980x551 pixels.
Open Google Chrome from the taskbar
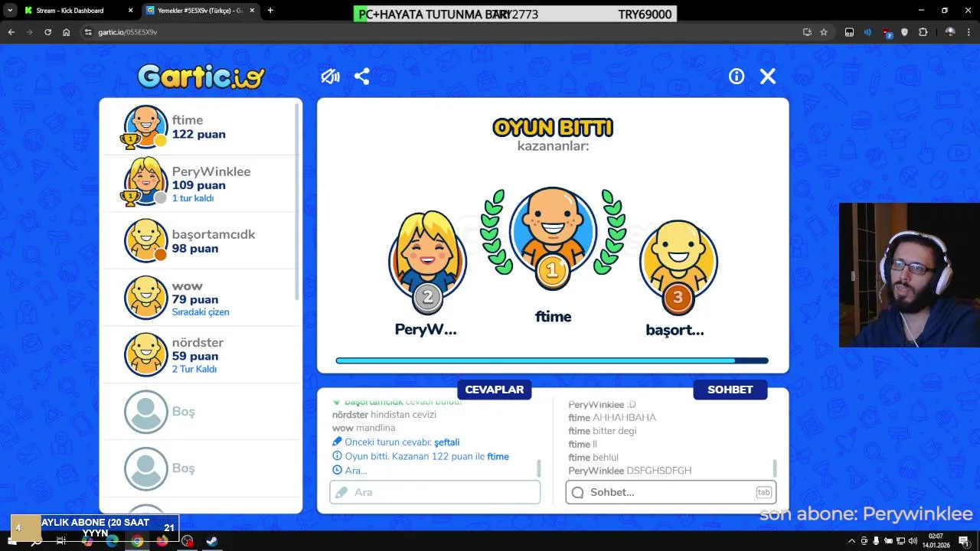[137, 541]
